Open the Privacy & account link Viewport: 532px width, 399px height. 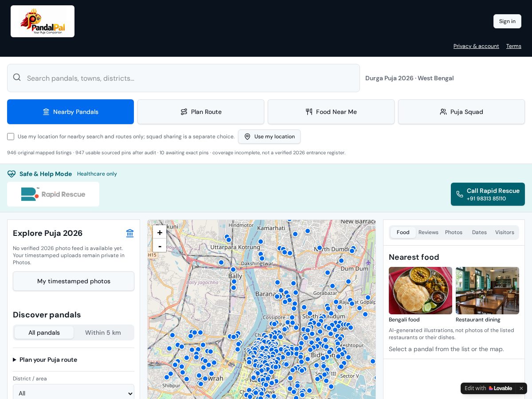(476, 46)
